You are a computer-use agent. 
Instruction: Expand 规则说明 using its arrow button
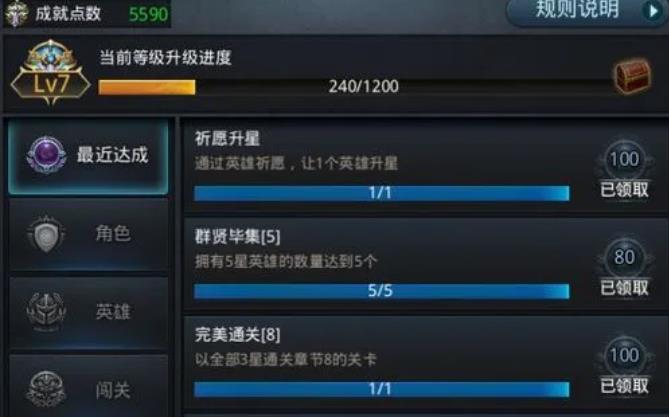coord(653,11)
